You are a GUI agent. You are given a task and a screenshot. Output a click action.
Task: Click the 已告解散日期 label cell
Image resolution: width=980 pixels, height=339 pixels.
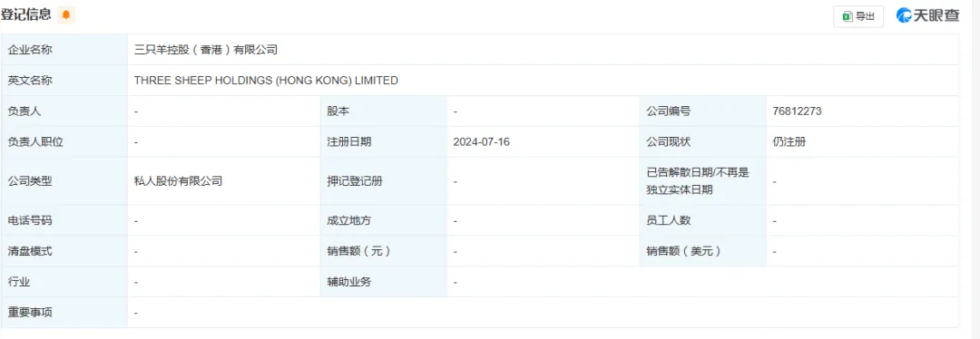pos(702,181)
